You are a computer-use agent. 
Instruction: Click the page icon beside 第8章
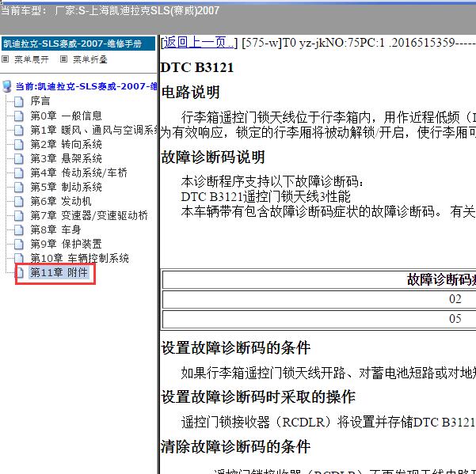tap(19, 229)
